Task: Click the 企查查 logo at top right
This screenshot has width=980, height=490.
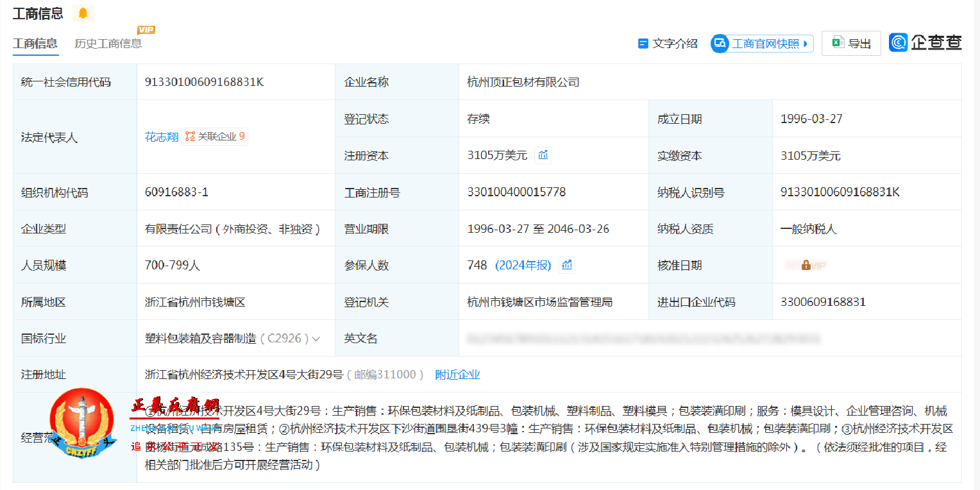Action: click(x=925, y=42)
